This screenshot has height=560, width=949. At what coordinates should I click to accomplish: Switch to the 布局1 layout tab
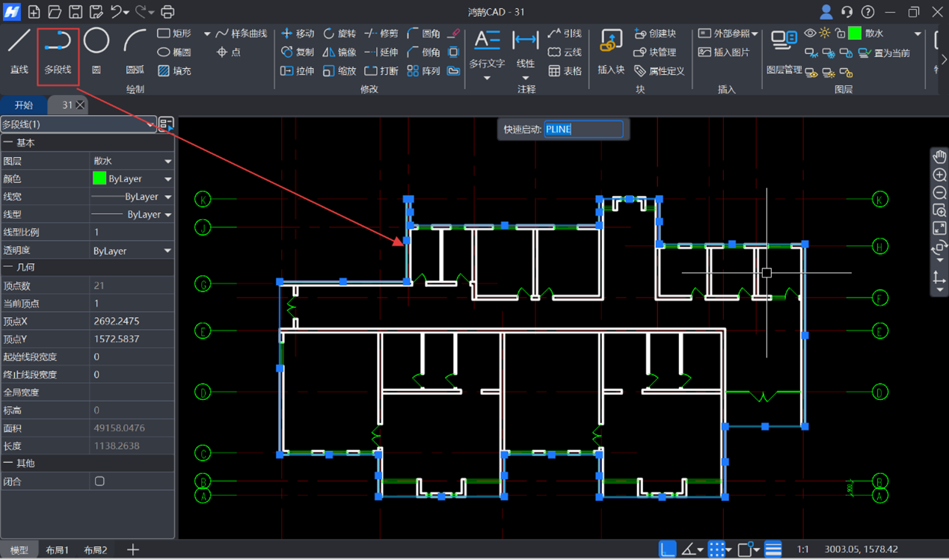[57, 550]
